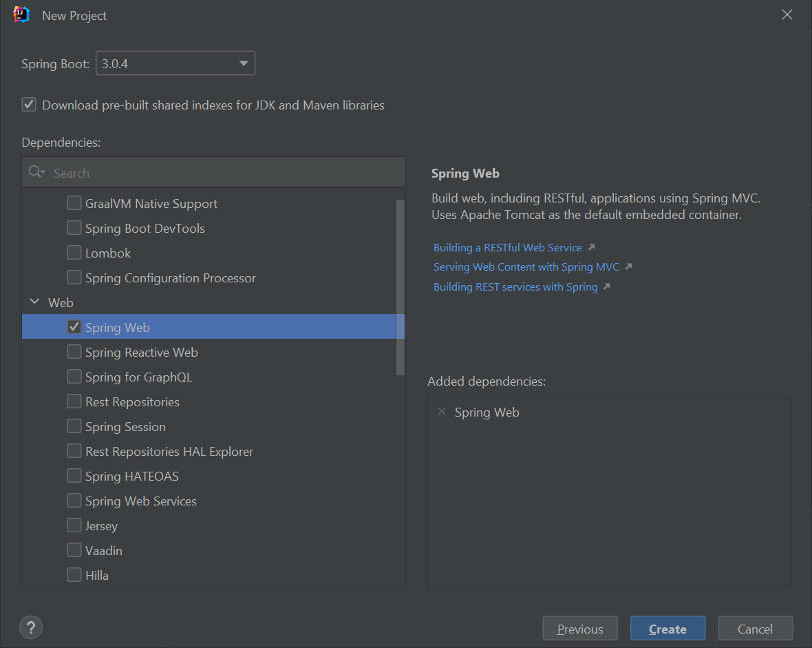This screenshot has width=812, height=648.
Task: Close the New Project dialog
Action: [x=787, y=14]
